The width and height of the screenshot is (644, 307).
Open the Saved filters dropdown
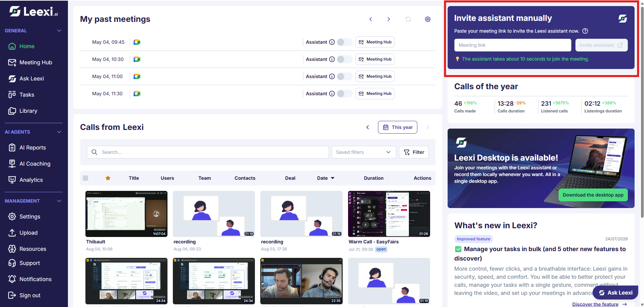click(x=364, y=152)
